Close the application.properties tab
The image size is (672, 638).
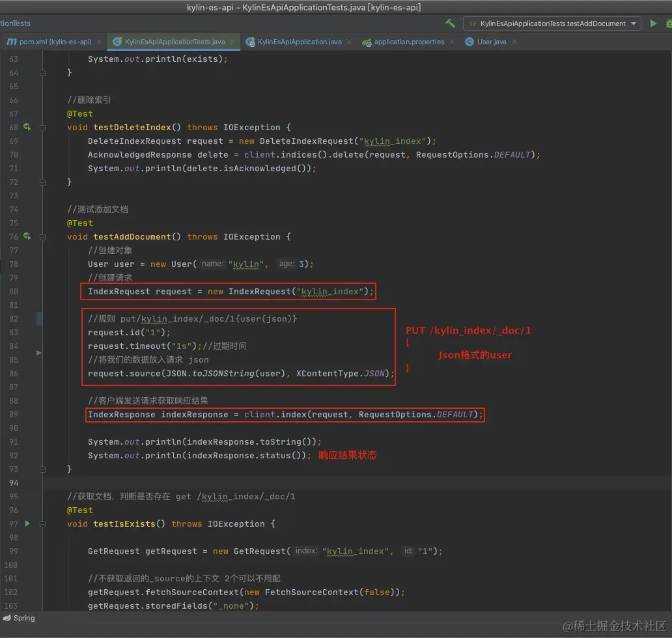click(x=453, y=42)
